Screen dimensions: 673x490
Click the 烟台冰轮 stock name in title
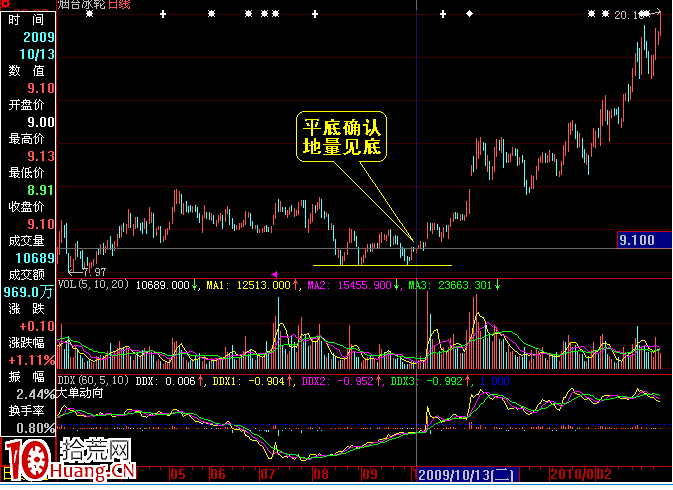[82, 5]
